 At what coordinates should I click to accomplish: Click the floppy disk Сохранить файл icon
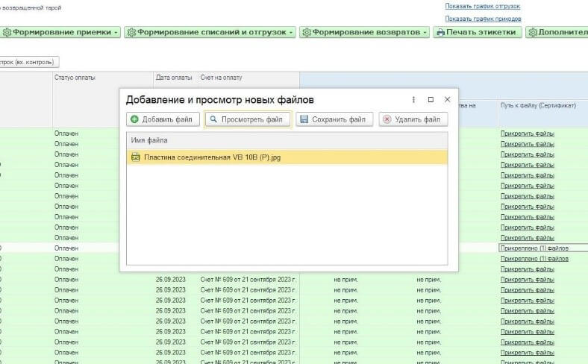point(304,119)
